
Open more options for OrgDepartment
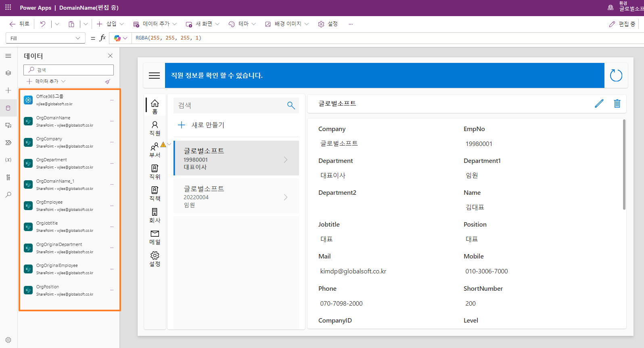(112, 163)
